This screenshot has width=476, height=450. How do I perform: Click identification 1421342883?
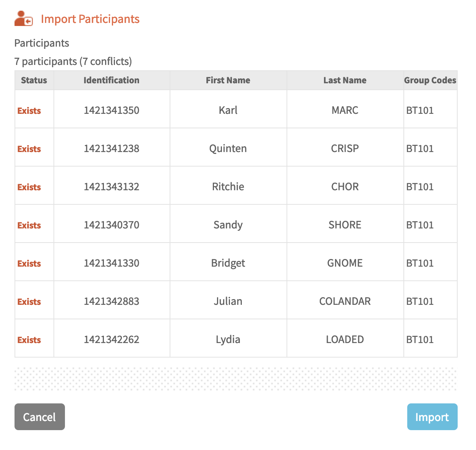[x=112, y=301]
